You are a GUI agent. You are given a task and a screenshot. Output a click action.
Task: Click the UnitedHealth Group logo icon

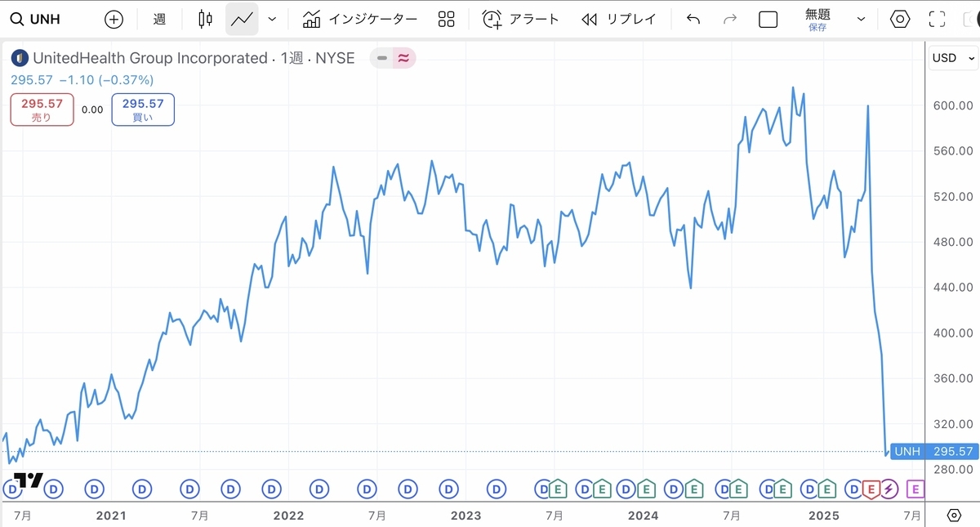[x=20, y=58]
